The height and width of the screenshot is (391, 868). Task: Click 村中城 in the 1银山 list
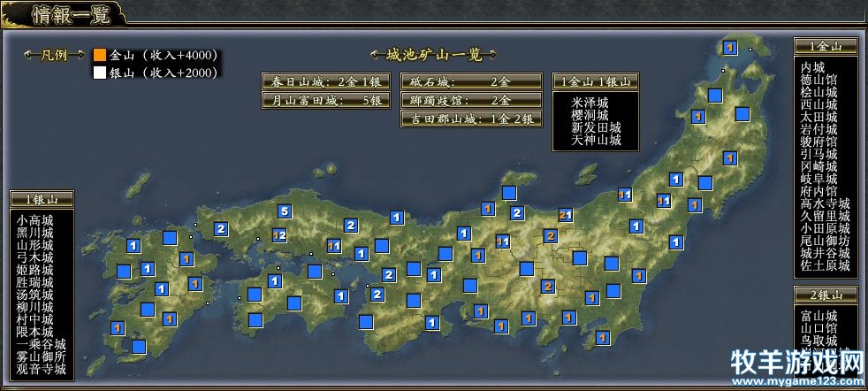coord(35,319)
